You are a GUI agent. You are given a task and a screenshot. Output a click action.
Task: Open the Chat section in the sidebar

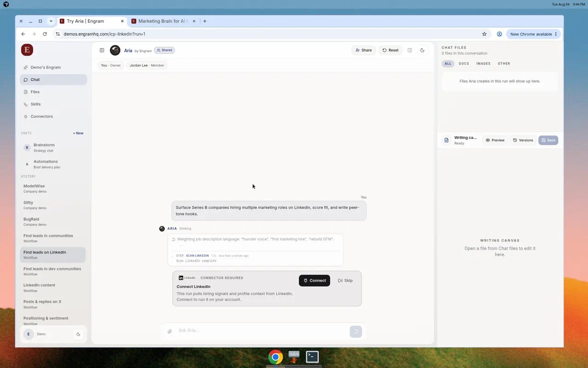coord(53,80)
